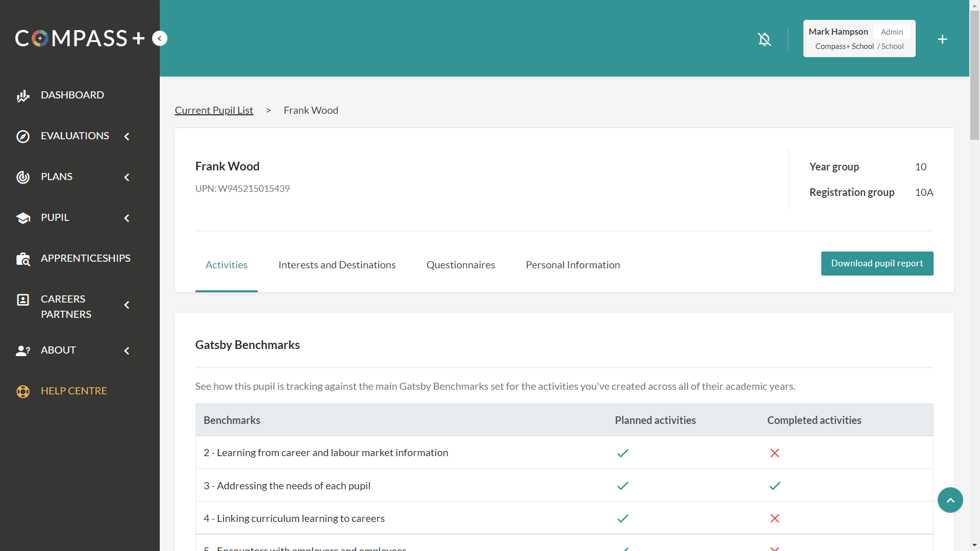980x551 pixels.
Task: Click the Pupil graduation cap icon
Action: pyautogui.click(x=23, y=218)
